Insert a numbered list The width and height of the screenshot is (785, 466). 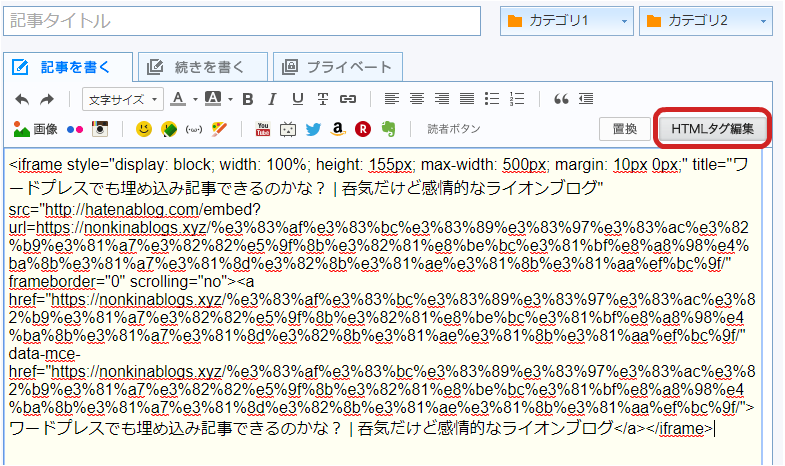[517, 99]
